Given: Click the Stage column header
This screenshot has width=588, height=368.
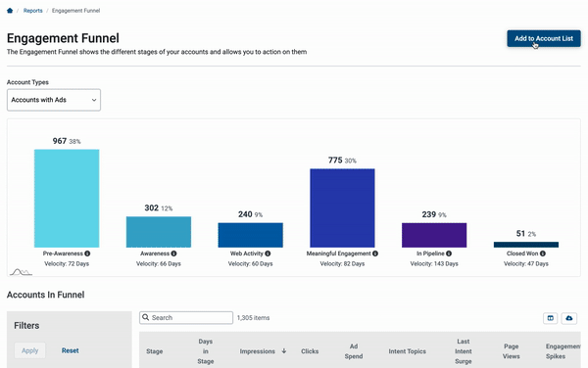Looking at the screenshot, I should click(x=155, y=351).
